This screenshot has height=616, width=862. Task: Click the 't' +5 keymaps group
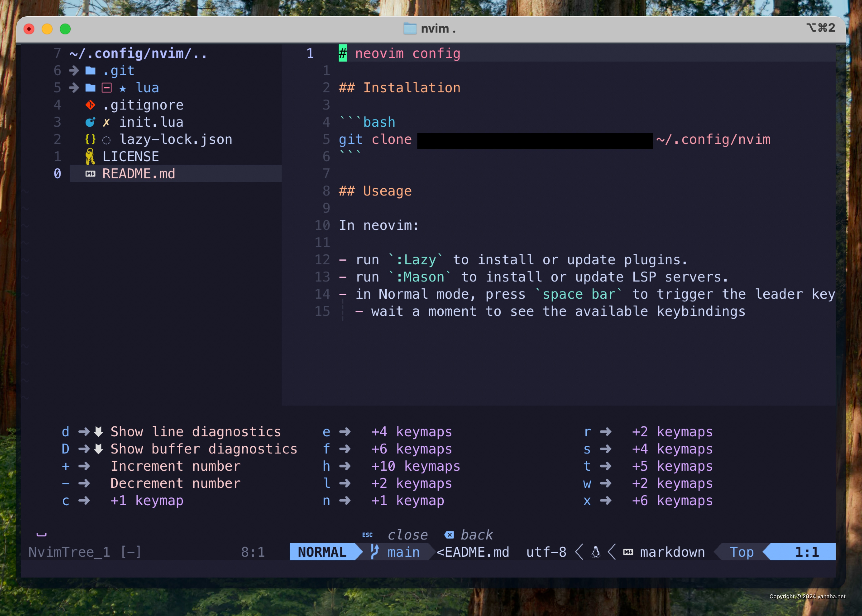(x=648, y=466)
